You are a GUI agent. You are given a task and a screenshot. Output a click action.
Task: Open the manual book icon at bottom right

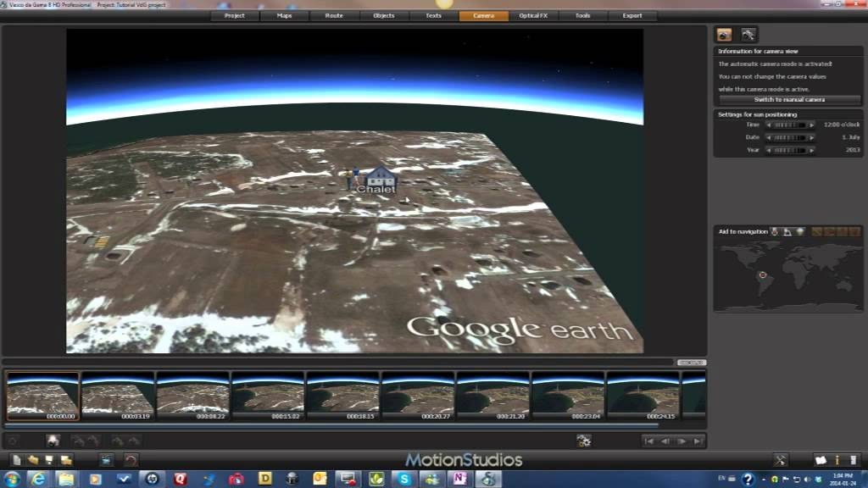tap(821, 460)
